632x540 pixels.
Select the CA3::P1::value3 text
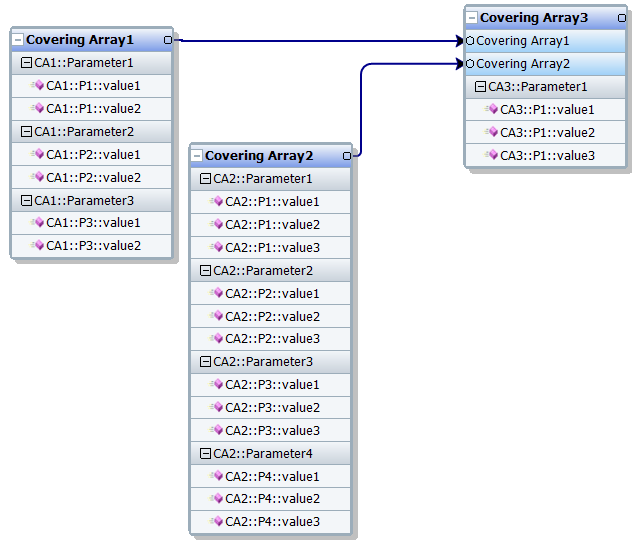pos(547,156)
